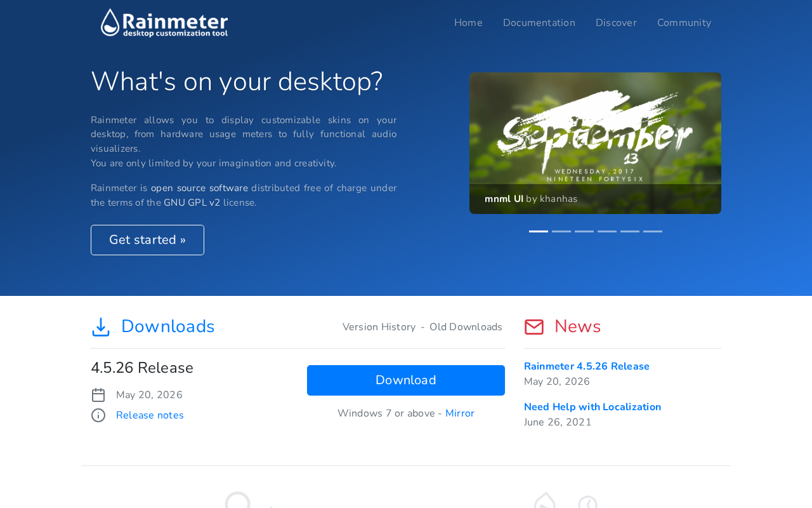Select the last carousel slide indicator

tap(653, 231)
